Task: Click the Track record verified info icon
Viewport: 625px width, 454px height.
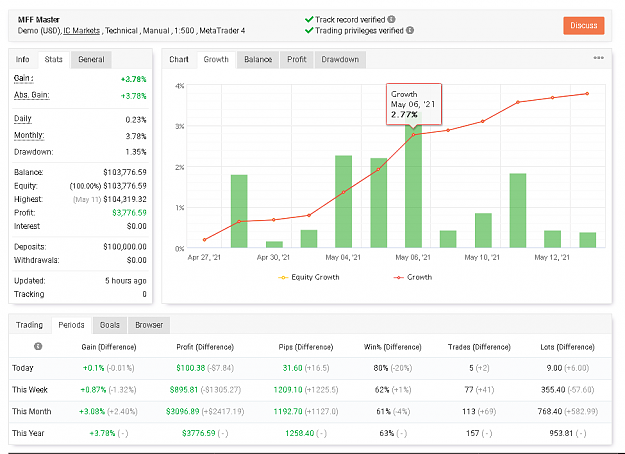Action: pos(391,19)
